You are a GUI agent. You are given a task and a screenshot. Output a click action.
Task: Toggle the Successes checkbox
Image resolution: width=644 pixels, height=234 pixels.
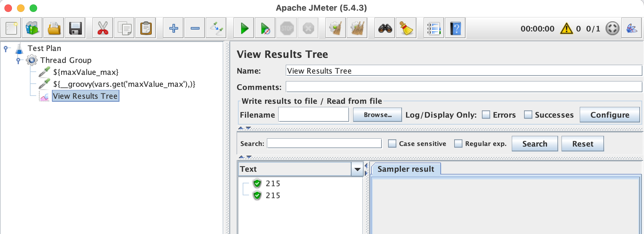528,114
